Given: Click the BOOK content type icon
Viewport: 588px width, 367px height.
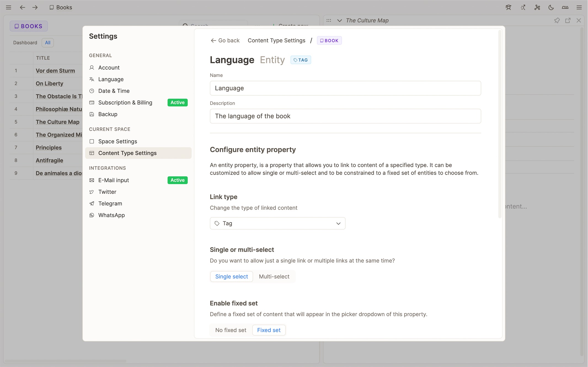Looking at the screenshot, I should pos(322,41).
